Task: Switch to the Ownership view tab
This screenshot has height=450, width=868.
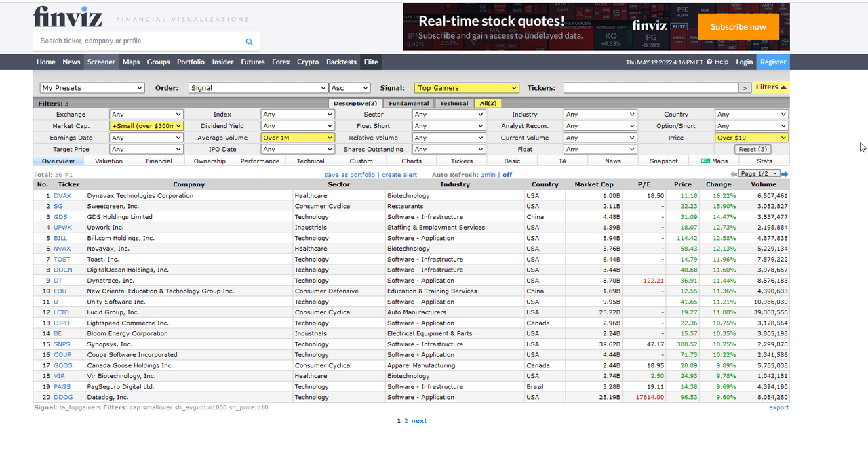Action: click(210, 161)
